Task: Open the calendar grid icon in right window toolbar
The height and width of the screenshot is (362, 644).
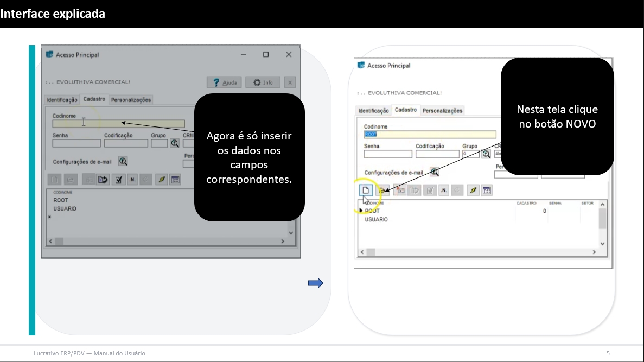Action: click(x=487, y=190)
